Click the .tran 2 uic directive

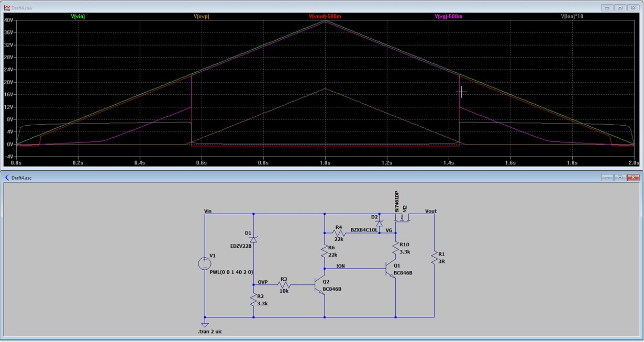pyautogui.click(x=209, y=332)
